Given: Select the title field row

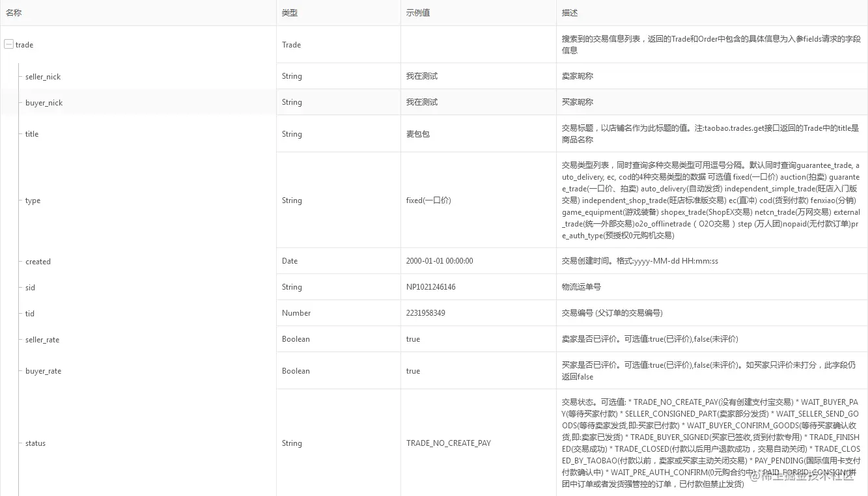Looking at the screenshot, I should 31,134.
